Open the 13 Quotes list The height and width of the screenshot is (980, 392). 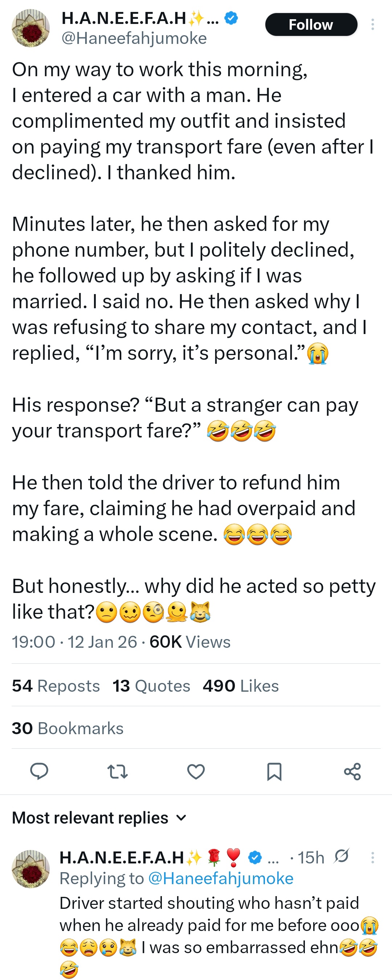tap(151, 686)
